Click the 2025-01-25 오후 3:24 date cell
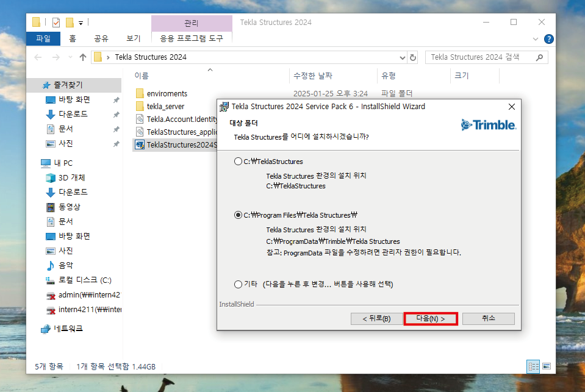 [330, 94]
